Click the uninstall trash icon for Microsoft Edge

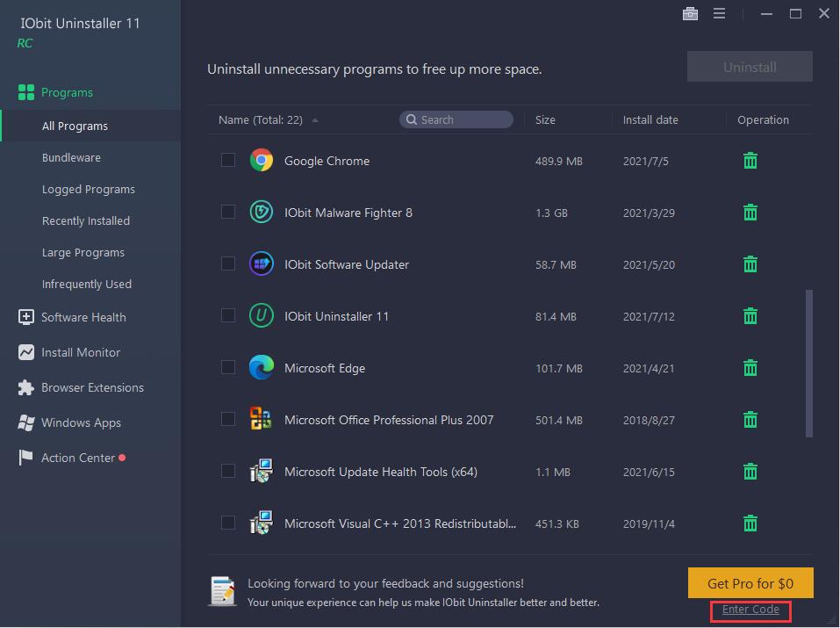coord(750,368)
